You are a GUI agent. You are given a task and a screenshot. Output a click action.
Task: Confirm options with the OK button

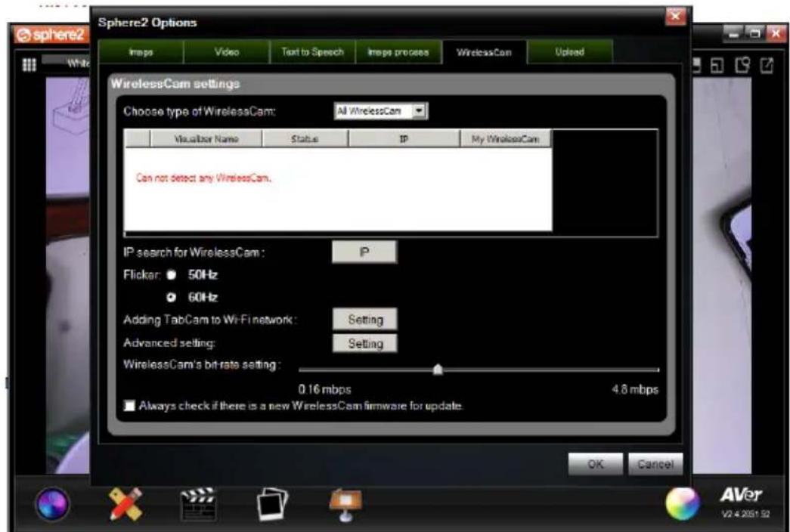click(x=596, y=464)
